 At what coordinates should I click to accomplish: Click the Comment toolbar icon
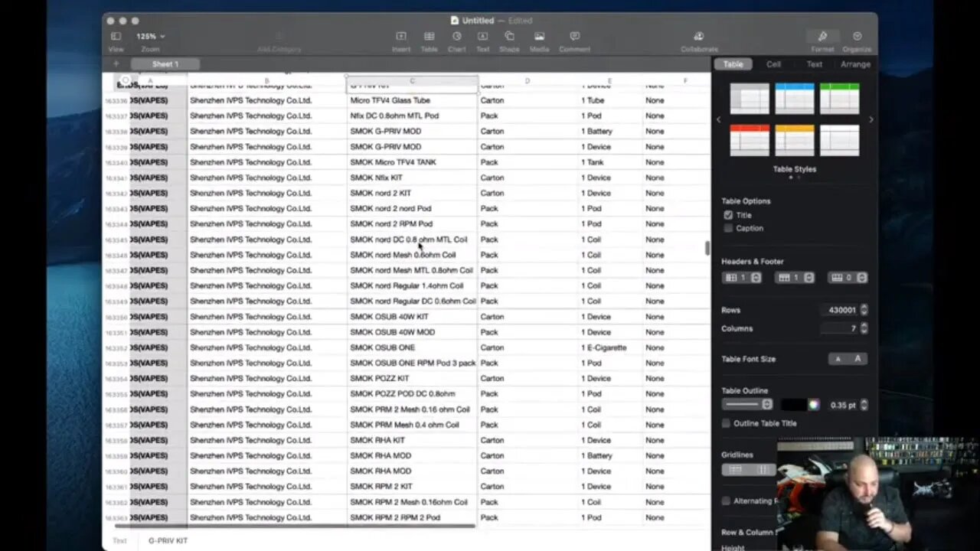click(x=574, y=36)
